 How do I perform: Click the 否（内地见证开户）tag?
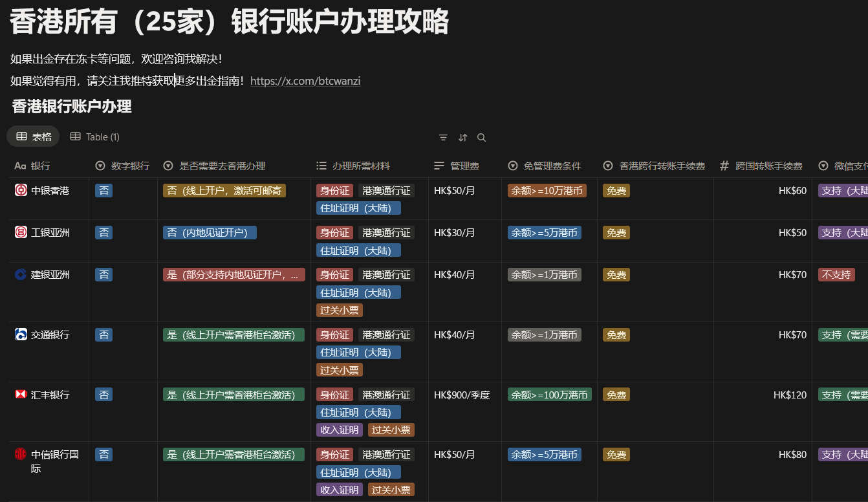210,232
